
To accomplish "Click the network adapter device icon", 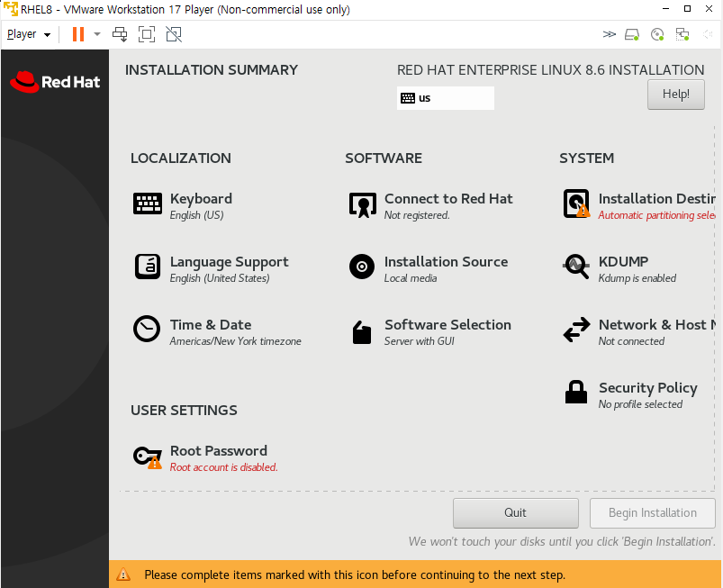I will pos(682,34).
